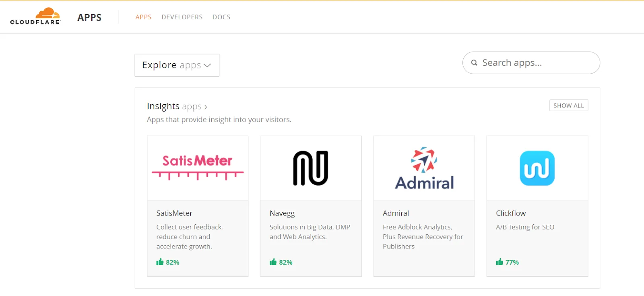644x296 pixels.
Task: Open the Admiral app title
Action: [x=396, y=213]
